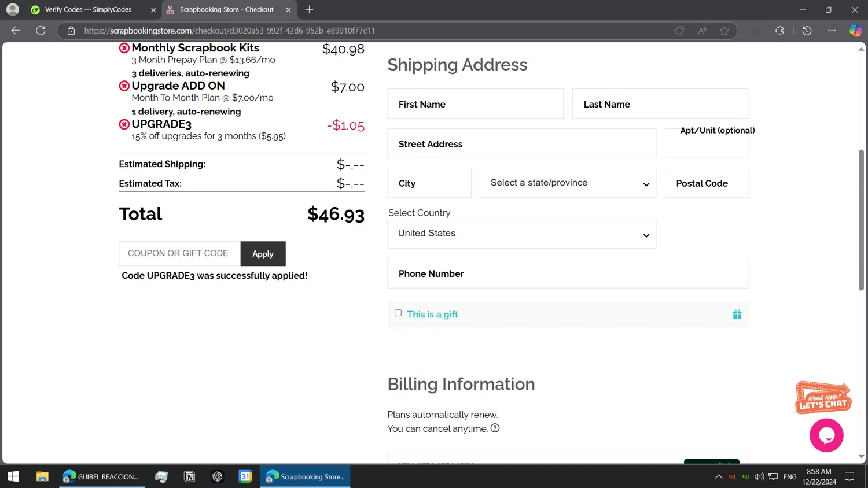Open browser history button
The image size is (868, 488).
807,31
